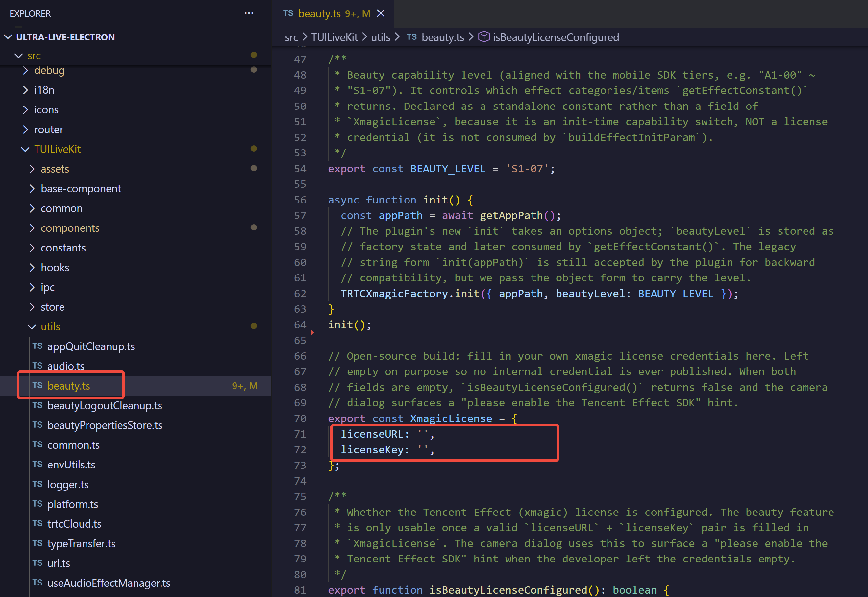
Task: Click the src breadcrumb segment
Action: tap(291, 37)
